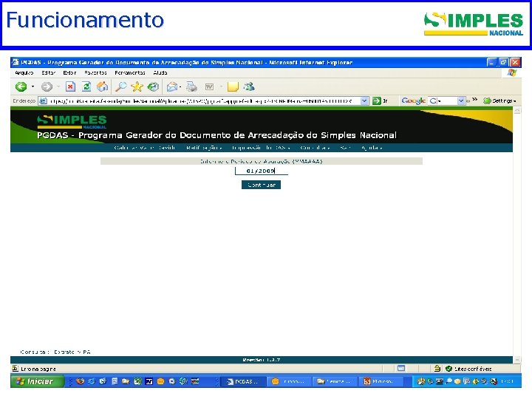Open the Back button history dropdown arrow

pos(33,87)
